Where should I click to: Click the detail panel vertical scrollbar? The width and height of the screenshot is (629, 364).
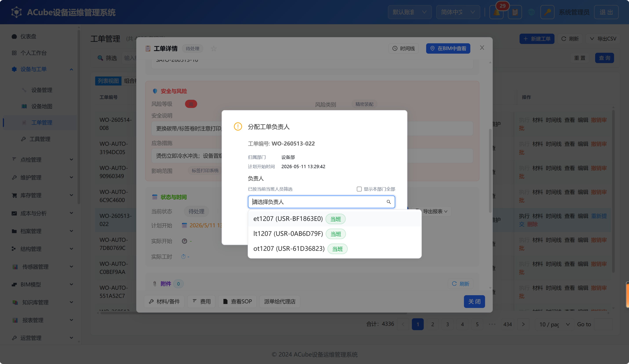coord(490,171)
